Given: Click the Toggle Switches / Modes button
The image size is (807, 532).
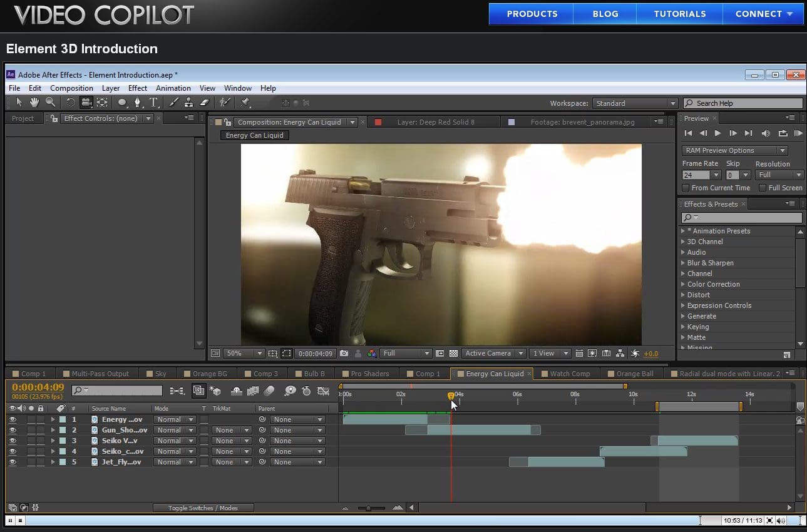Looking at the screenshot, I should coord(203,508).
